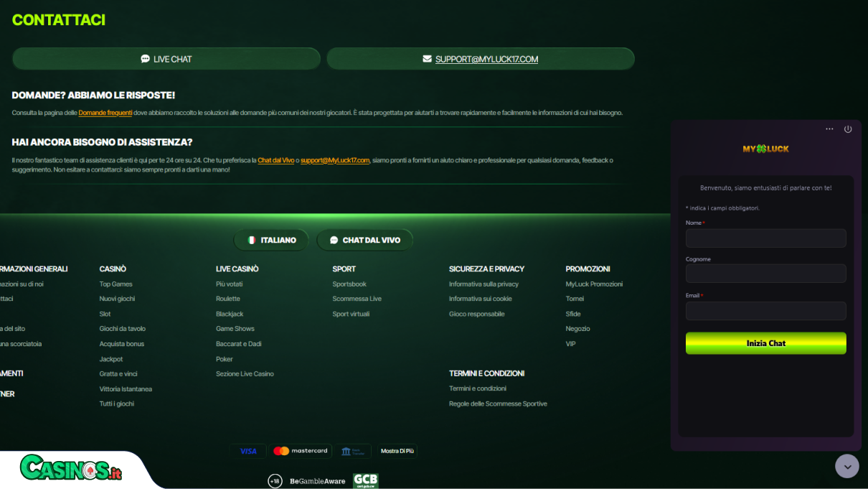Open Informativa sulla privacy link

483,284
